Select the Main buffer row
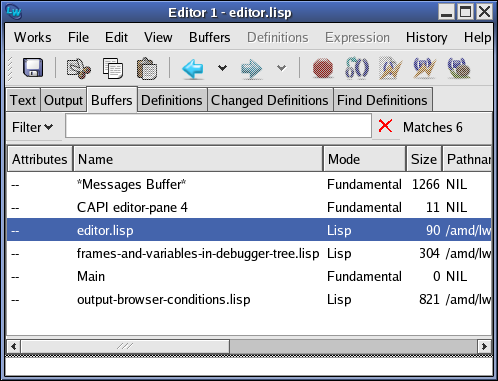Image resolution: width=498 pixels, height=381 pixels. (249, 276)
